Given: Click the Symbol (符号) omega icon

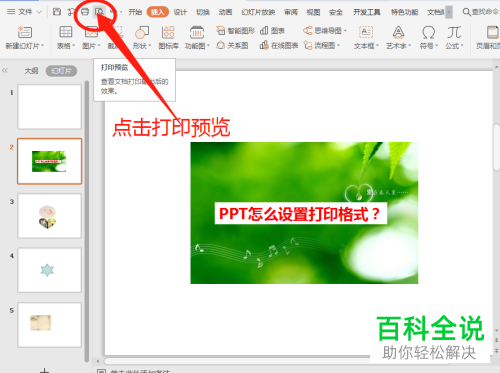Looking at the screenshot, I should [428, 32].
